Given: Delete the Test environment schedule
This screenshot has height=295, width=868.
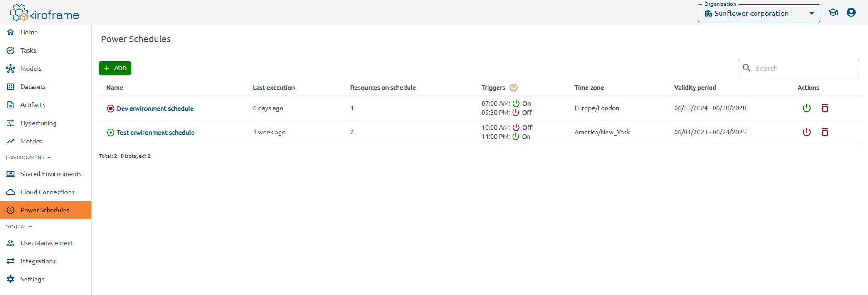Looking at the screenshot, I should [825, 132].
